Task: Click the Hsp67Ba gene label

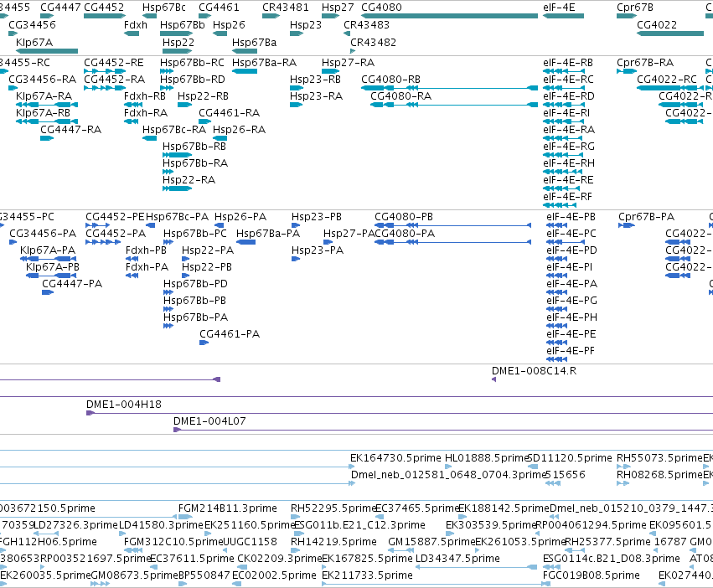Action: pyautogui.click(x=254, y=42)
